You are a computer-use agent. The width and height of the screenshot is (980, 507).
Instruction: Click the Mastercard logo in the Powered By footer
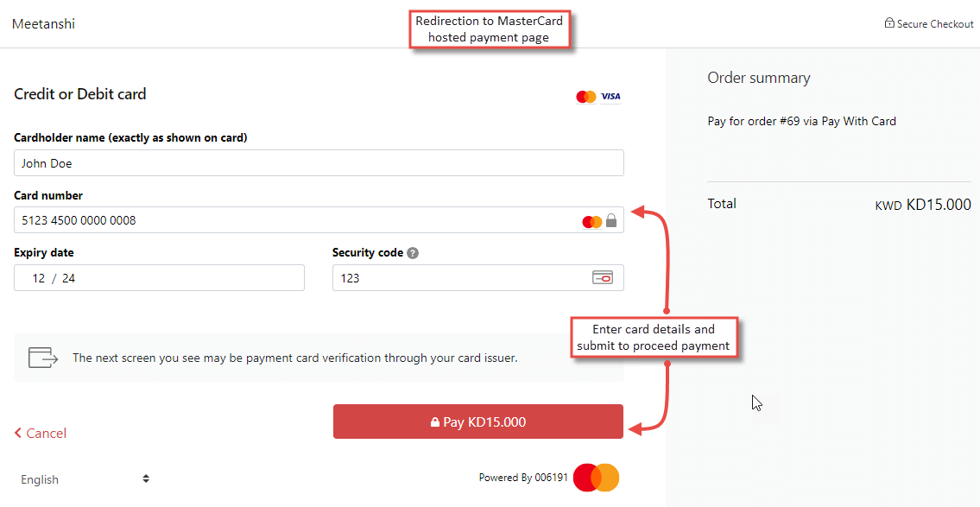point(596,478)
